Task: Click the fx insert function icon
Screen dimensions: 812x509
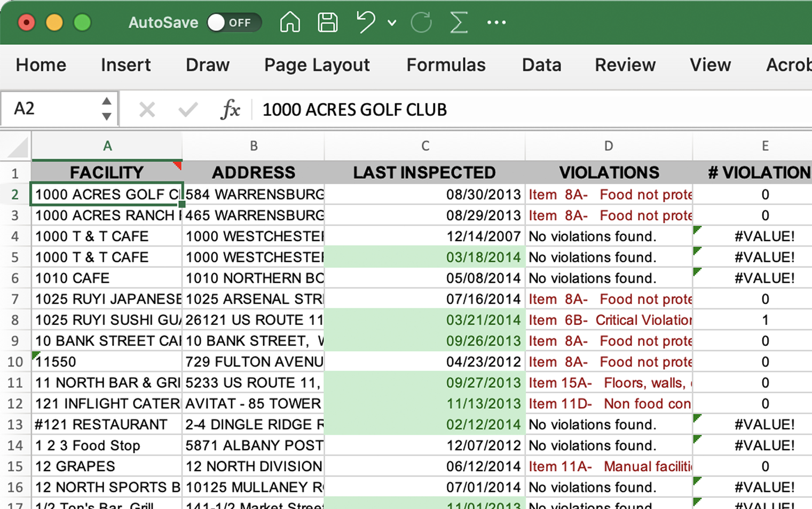Action: tap(230, 110)
